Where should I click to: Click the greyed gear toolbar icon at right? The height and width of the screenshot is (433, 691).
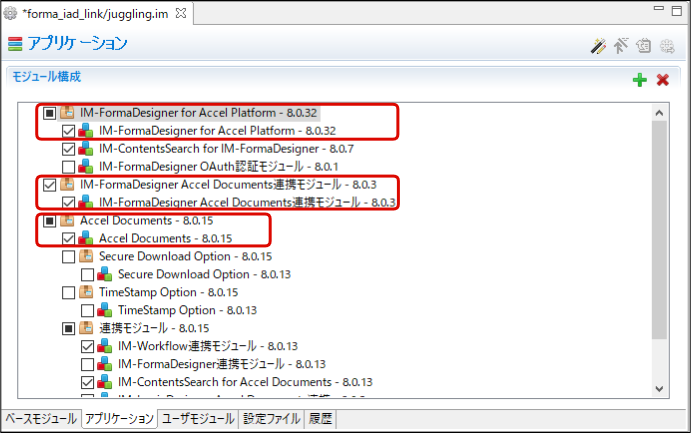click(667, 46)
